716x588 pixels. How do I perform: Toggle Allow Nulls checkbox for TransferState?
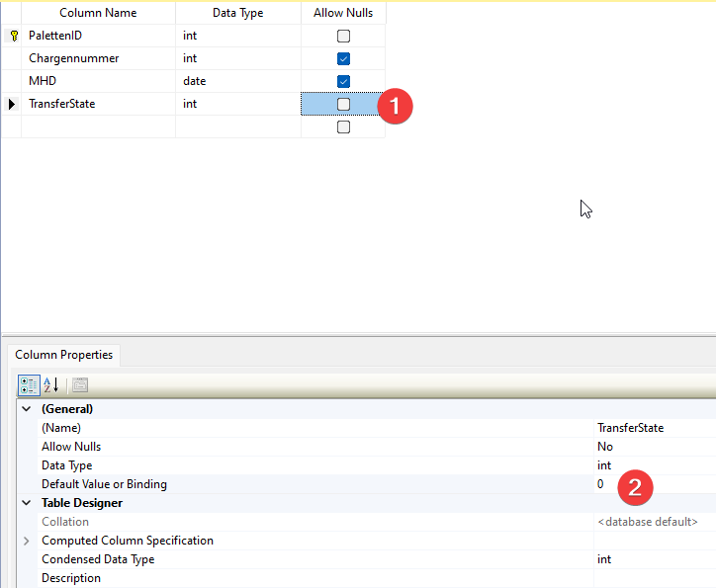343,104
